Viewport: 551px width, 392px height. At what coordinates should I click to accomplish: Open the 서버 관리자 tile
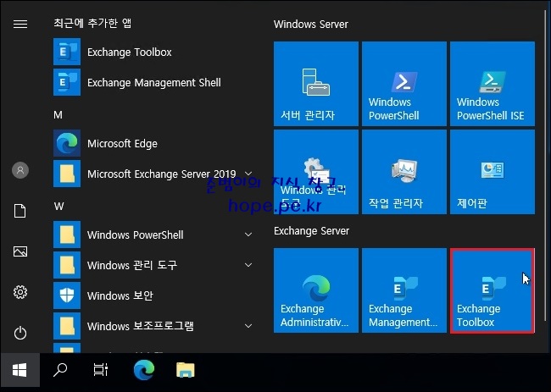point(316,84)
